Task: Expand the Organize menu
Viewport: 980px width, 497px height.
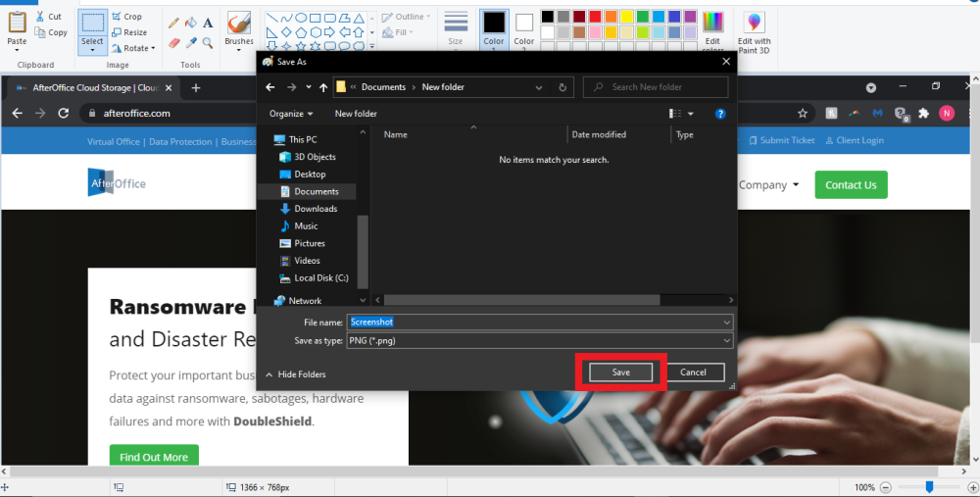Action: tap(291, 114)
